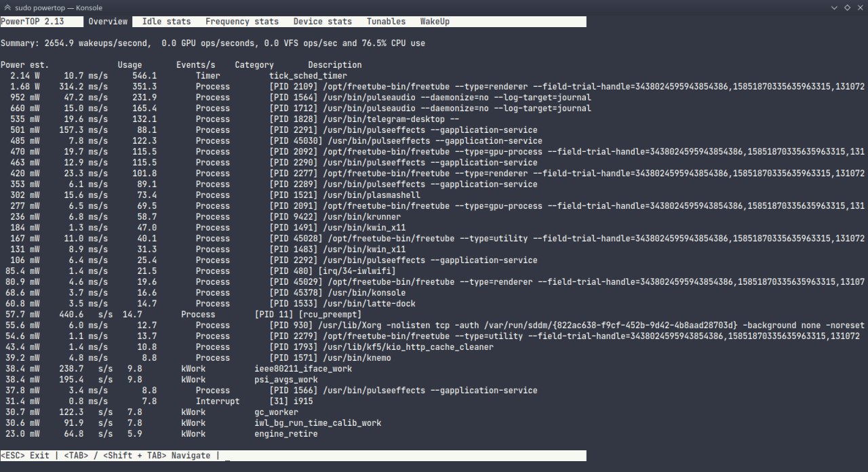Select the PID 2291 pulseeffects row
The height and width of the screenshot is (472, 868).
274,130
